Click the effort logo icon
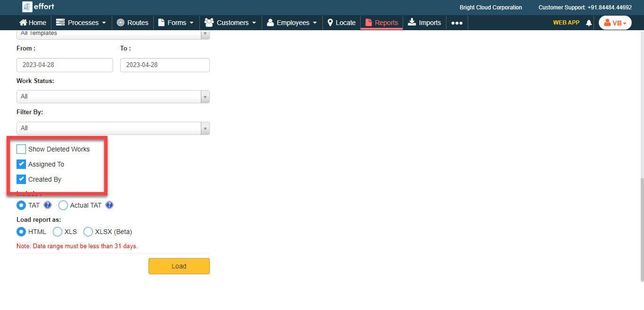 [x=27, y=7]
